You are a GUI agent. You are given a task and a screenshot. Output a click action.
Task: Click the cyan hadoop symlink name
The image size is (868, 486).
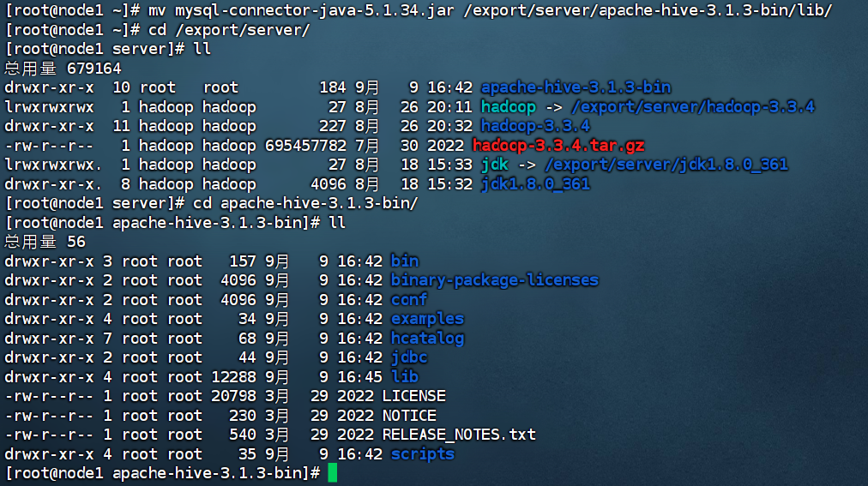508,106
